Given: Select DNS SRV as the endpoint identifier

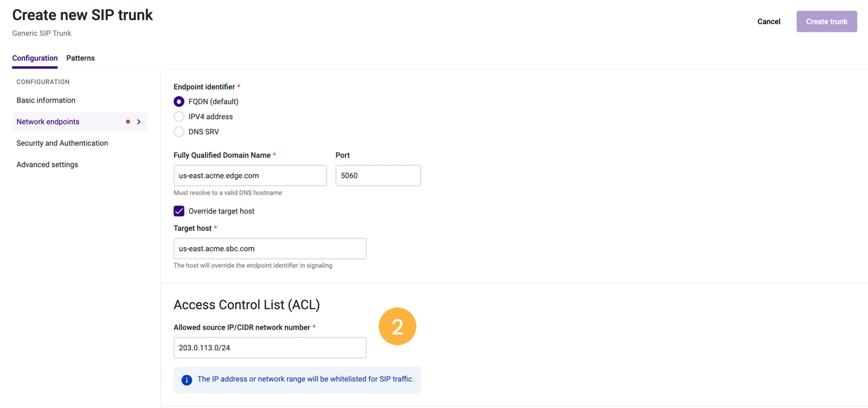Looking at the screenshot, I should coord(179,131).
